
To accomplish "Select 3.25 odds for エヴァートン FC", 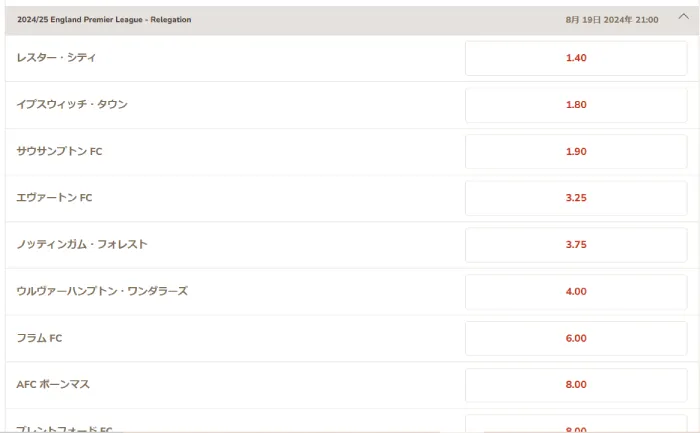I will point(576,198).
